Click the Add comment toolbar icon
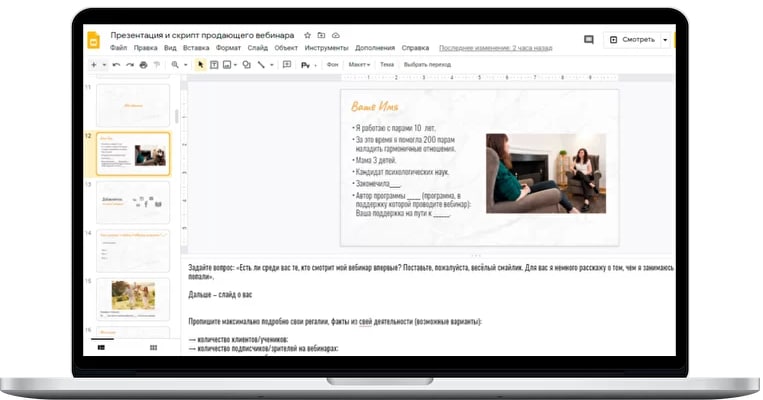Image resolution: width=763 pixels, height=400 pixels. 287,65
